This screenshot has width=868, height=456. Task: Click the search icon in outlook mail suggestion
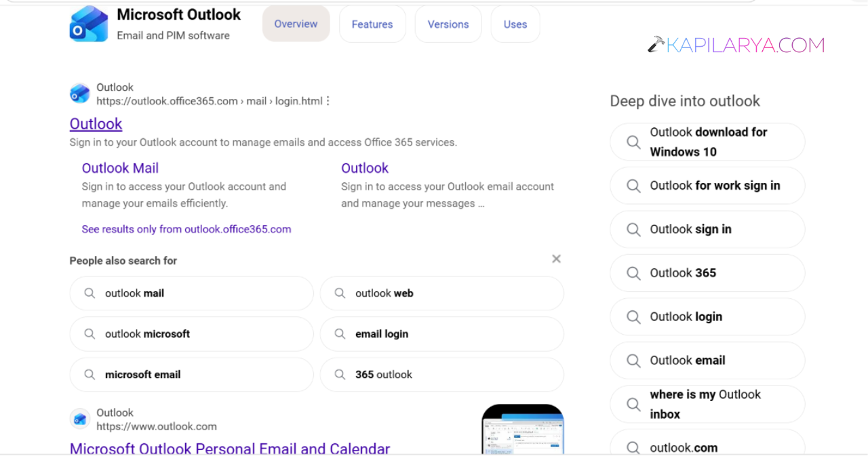(90, 293)
